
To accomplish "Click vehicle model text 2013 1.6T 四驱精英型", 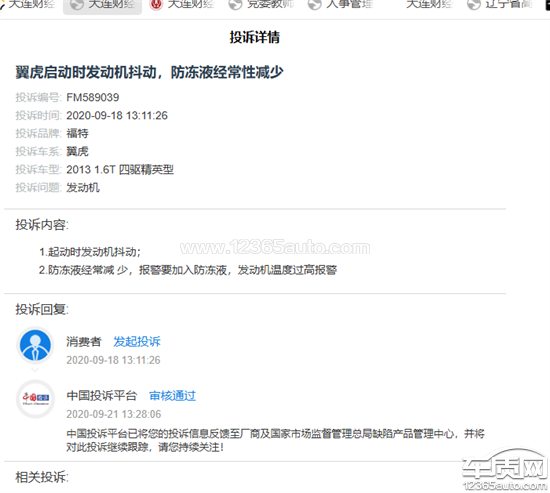I will (120, 169).
